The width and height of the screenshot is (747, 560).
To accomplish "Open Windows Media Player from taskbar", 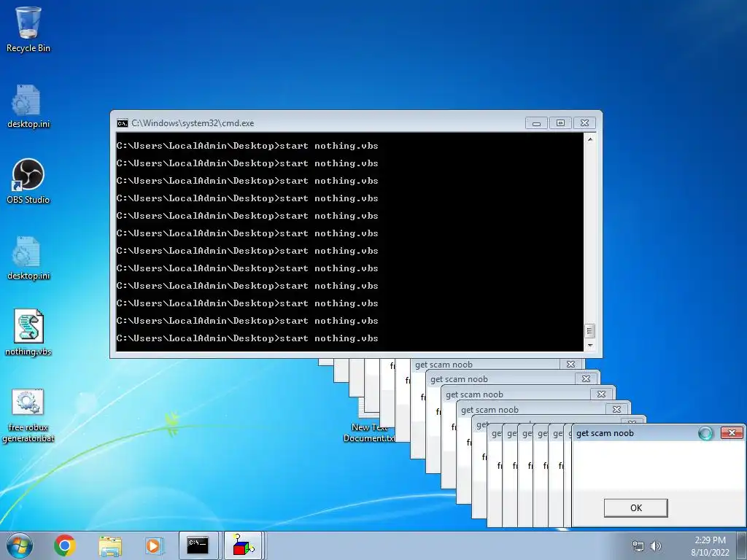I will (153, 545).
